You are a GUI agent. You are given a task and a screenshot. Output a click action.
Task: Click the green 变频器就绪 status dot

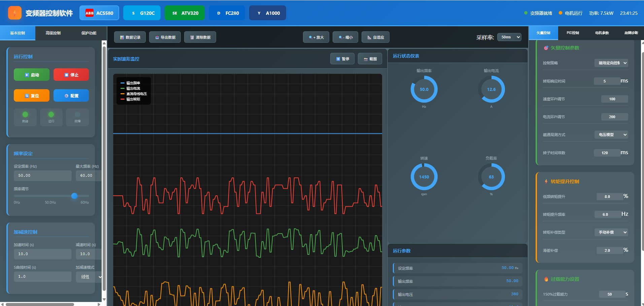pyautogui.click(x=526, y=13)
